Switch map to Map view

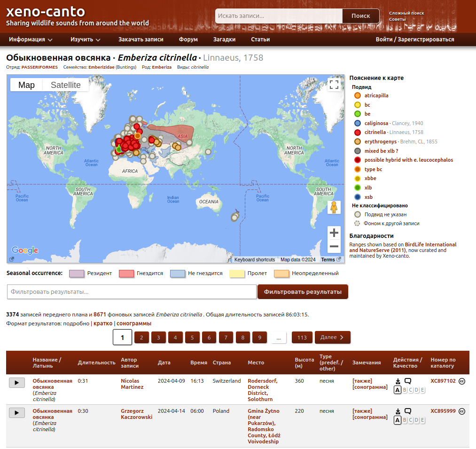coord(26,85)
